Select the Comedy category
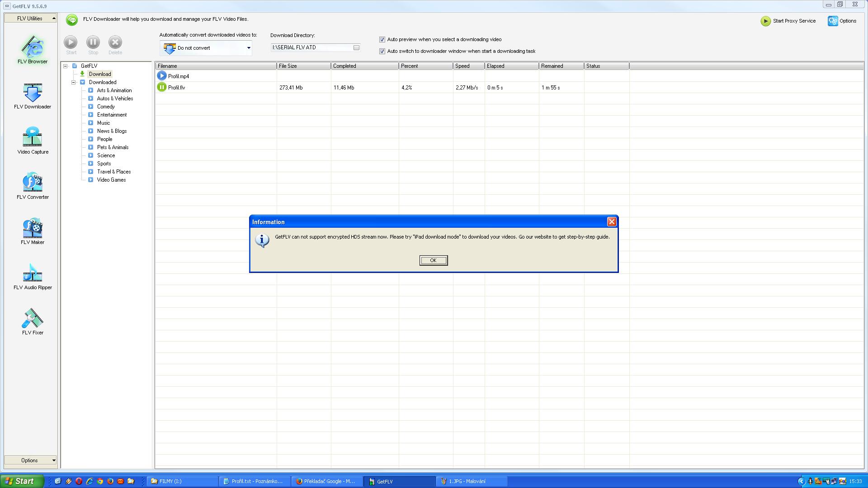Screen dimensions: 868x488 (106, 107)
